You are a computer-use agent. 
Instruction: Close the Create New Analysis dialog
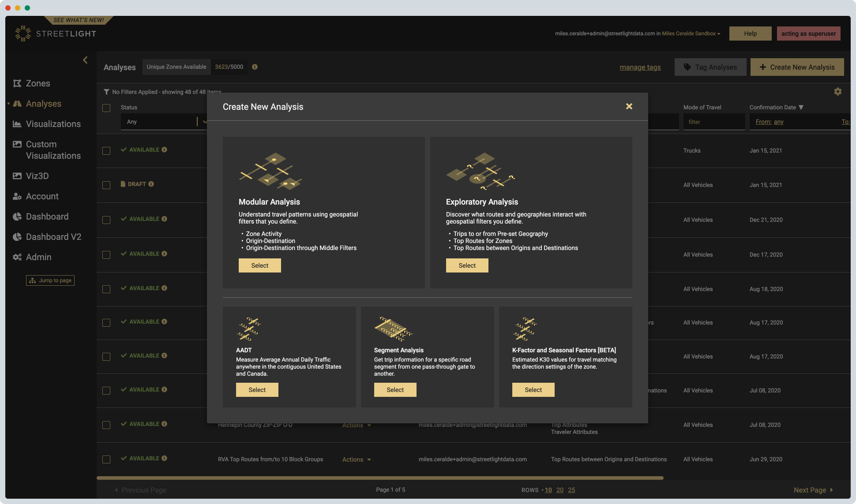pyautogui.click(x=629, y=106)
